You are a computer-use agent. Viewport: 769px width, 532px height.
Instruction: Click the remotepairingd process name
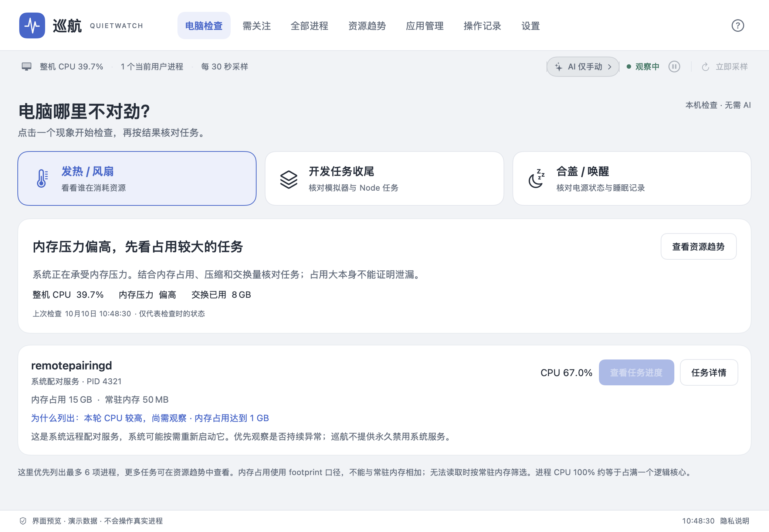[x=71, y=365]
